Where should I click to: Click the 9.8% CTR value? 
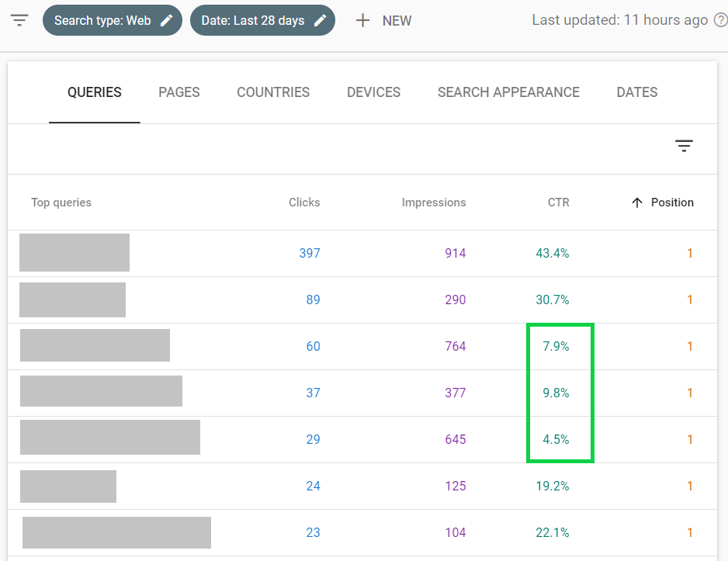556,393
